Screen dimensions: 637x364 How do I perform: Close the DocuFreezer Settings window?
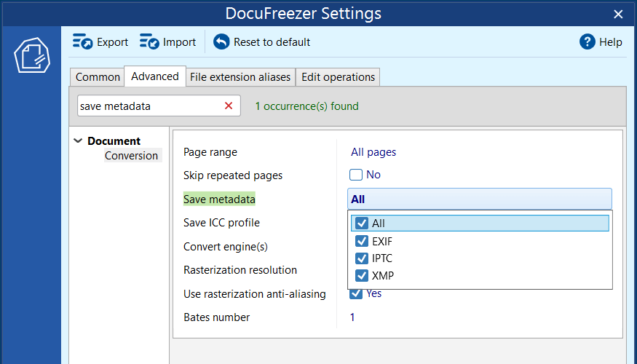tap(618, 15)
